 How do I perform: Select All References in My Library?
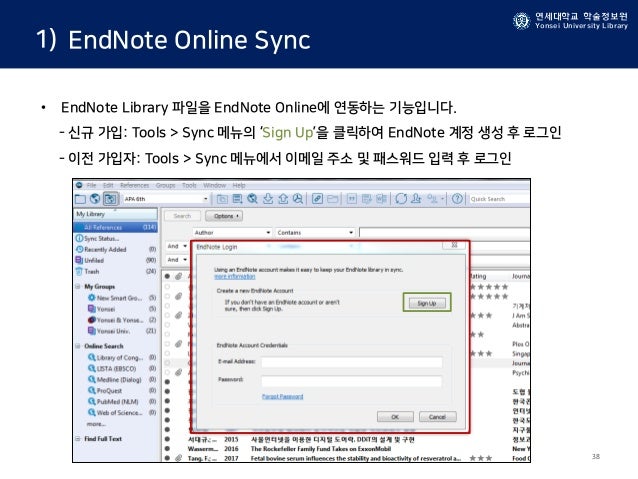point(116,227)
